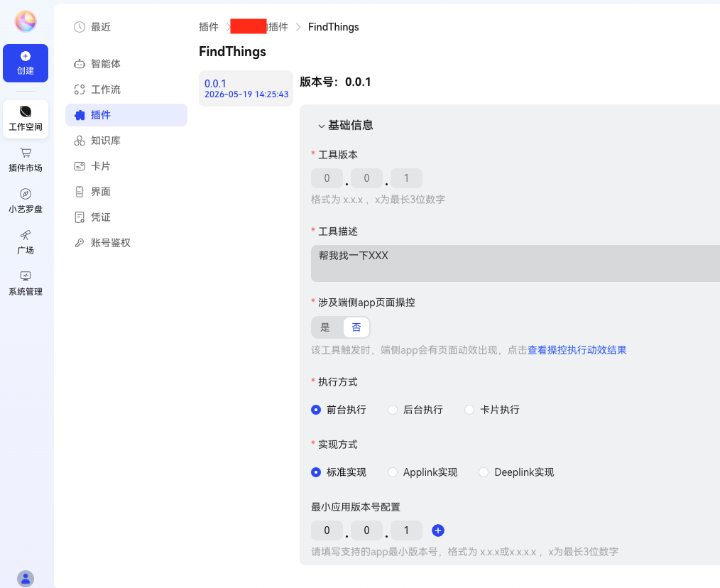This screenshot has width=720, height=588.
Task: Click third 工具版本 number field
Action: coord(406,178)
